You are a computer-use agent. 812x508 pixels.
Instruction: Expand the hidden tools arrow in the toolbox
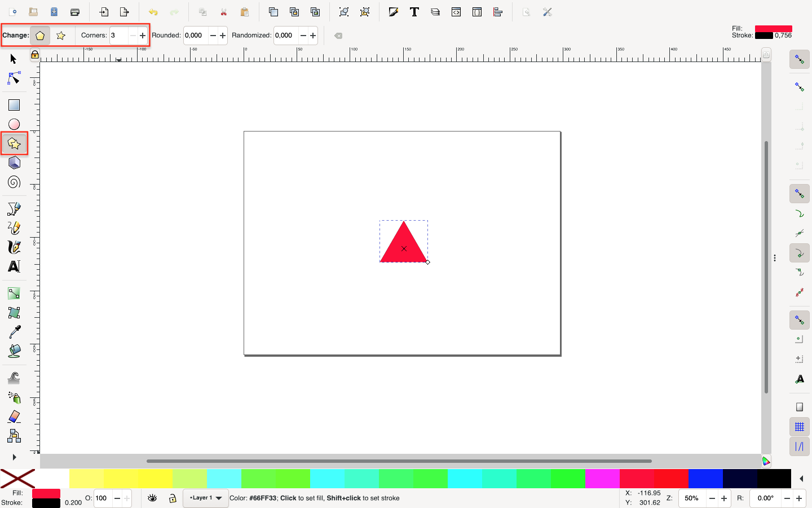[x=14, y=457]
